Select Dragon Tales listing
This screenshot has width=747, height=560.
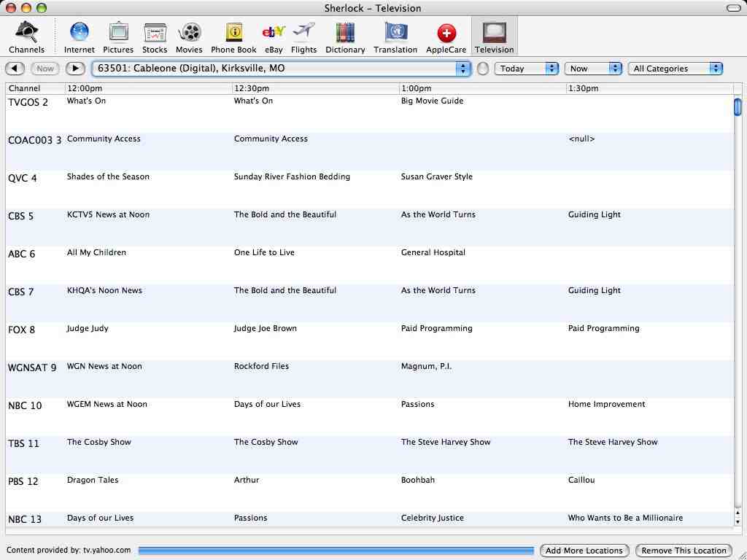93,480
